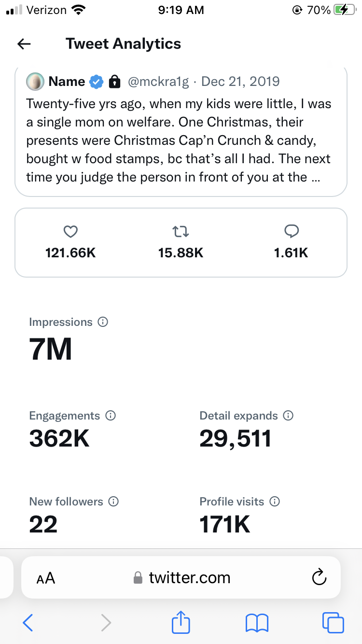This screenshot has height=644, width=362.
Task: Click the retweet arrows icon
Action: pos(181,232)
